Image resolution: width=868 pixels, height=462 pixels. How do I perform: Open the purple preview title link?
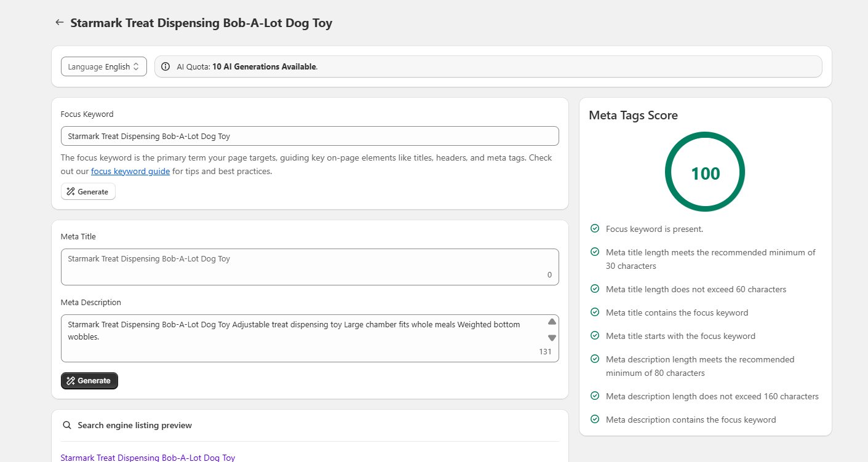coord(148,458)
